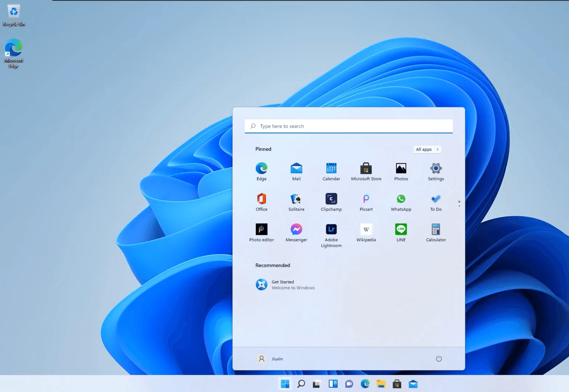Launch the Office app

(x=261, y=202)
